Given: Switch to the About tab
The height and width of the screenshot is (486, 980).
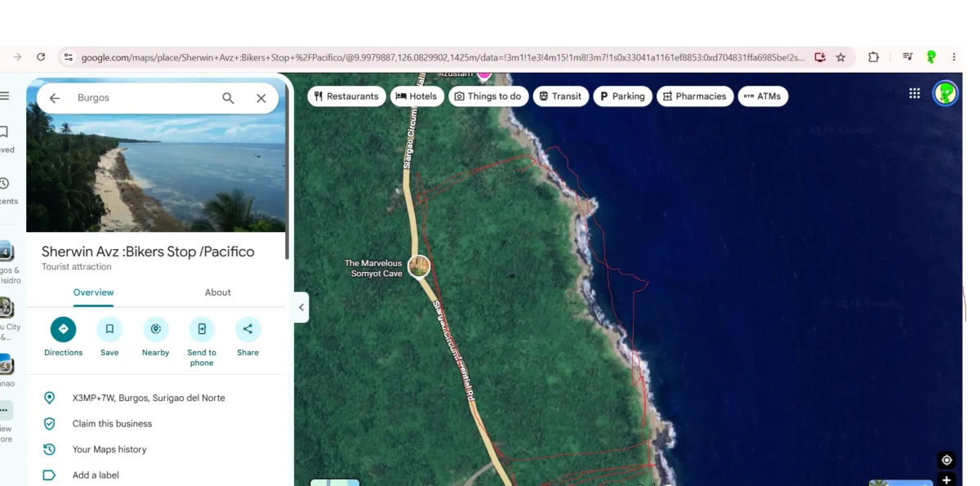Looking at the screenshot, I should pos(217,292).
